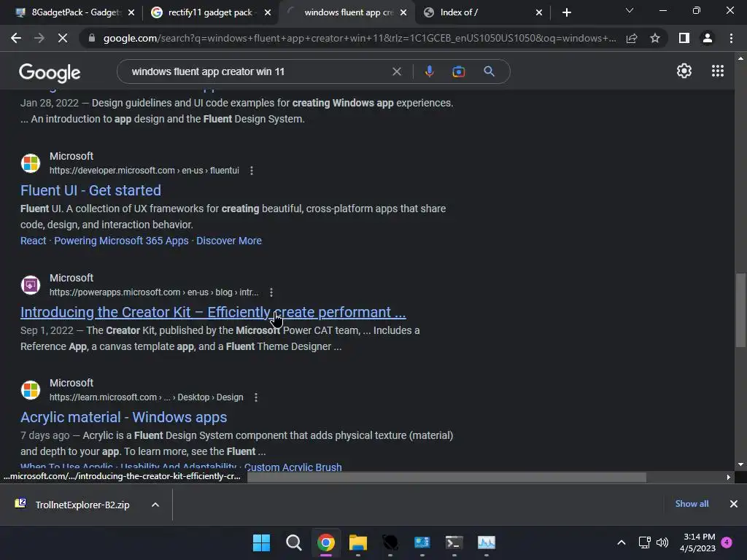Image resolution: width=747 pixels, height=560 pixels.
Task: Open Chrome's three-dot menu
Action: 731,38
